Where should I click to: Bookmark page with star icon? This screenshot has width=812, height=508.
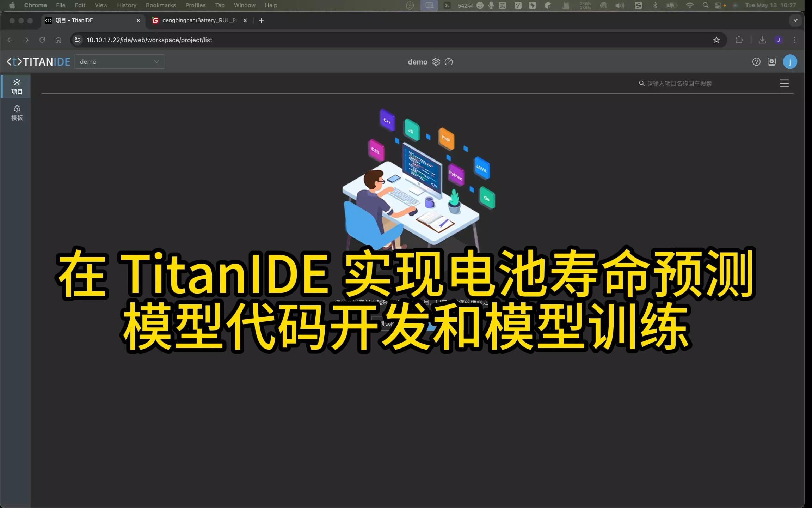[716, 40]
